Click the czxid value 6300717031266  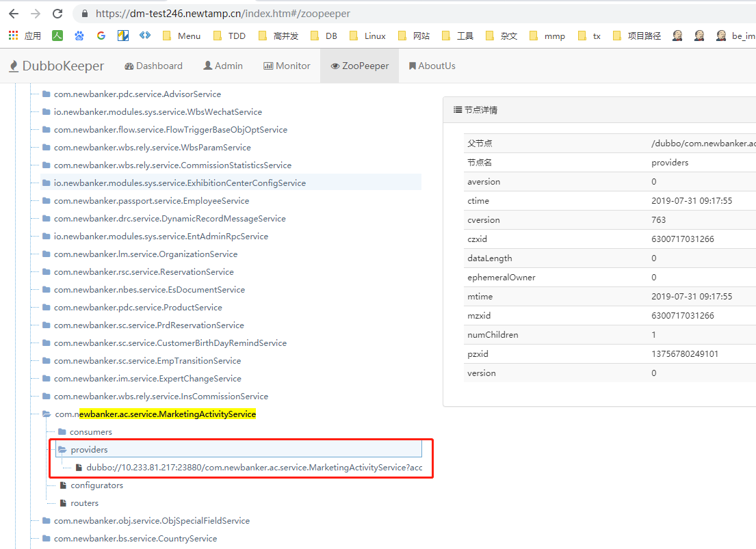683,239
